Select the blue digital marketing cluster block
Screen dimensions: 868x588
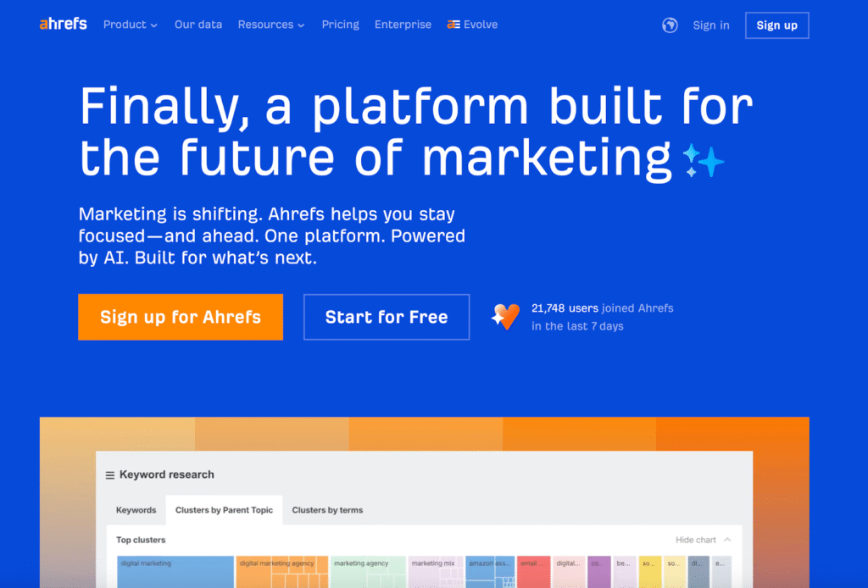175,572
